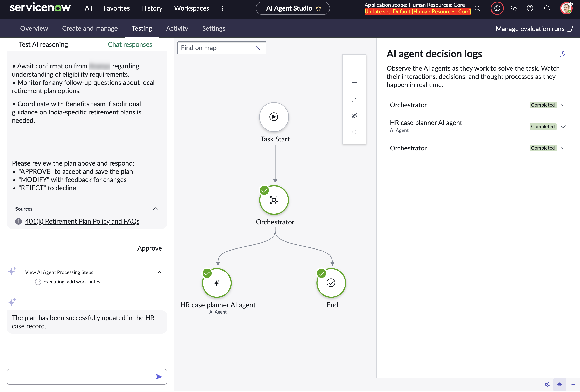Click the AI Agent Studio title pill

pos(292,8)
